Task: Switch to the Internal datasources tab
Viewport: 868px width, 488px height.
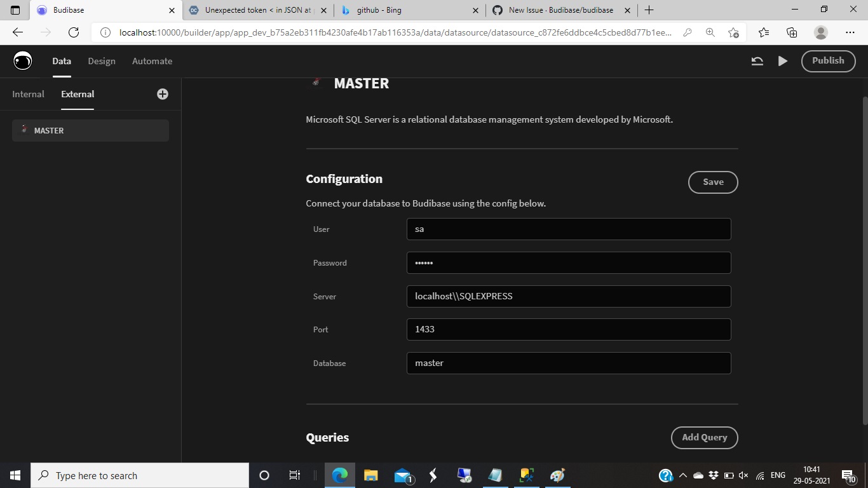Action: coord(28,93)
